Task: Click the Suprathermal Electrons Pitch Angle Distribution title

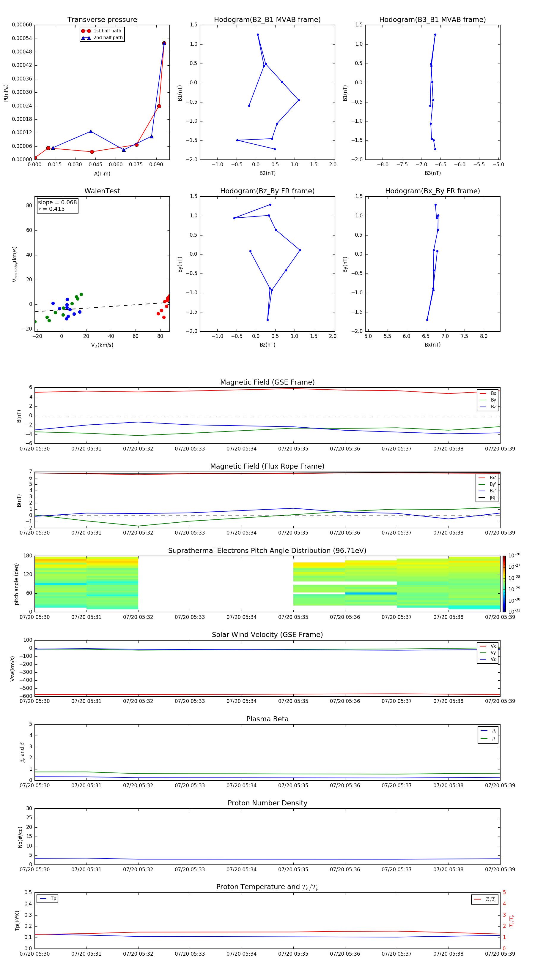Action: (x=267, y=551)
